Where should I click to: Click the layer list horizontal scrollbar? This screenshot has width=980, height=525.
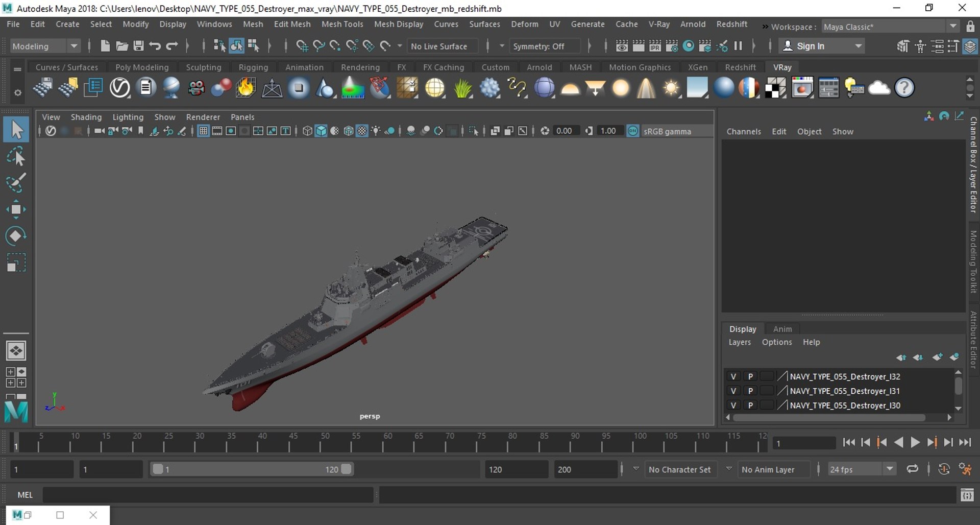(x=829, y=418)
